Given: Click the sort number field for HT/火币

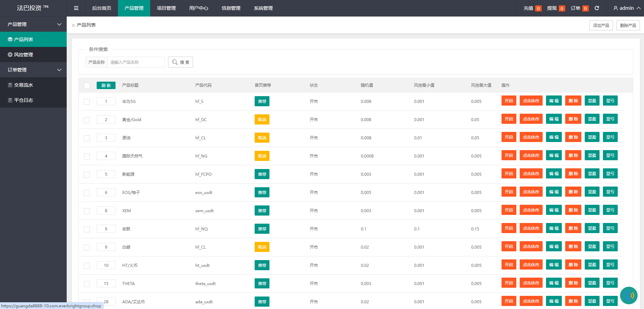Looking at the screenshot, I should [x=106, y=265].
